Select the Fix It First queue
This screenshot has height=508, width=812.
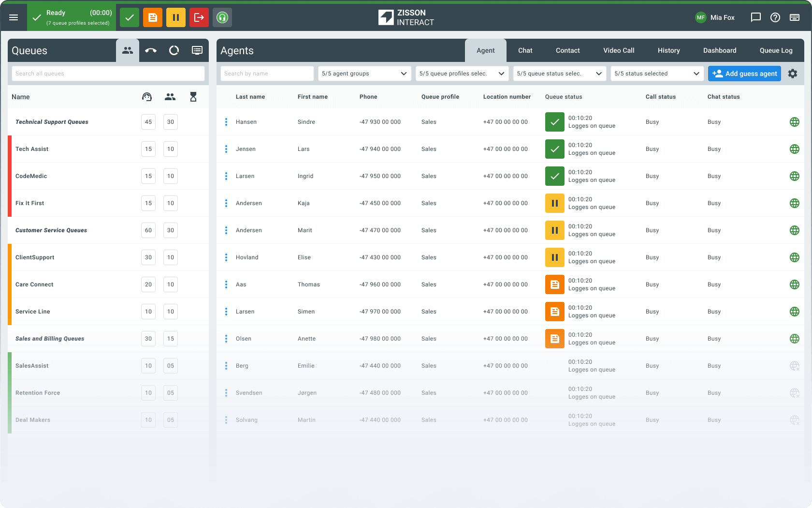[108, 203]
